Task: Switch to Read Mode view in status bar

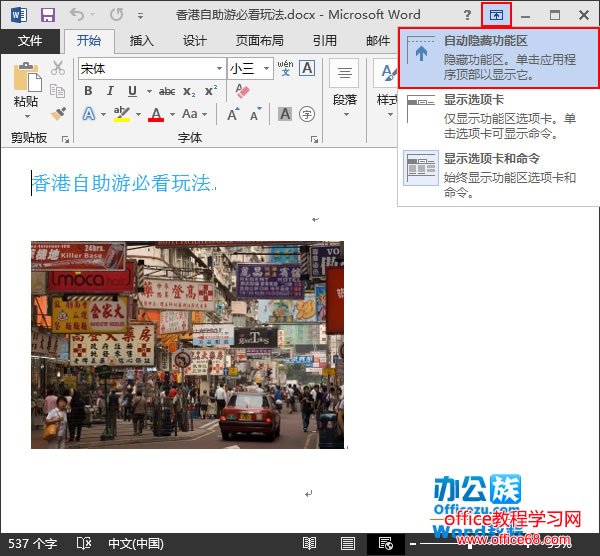Action: 309,544
